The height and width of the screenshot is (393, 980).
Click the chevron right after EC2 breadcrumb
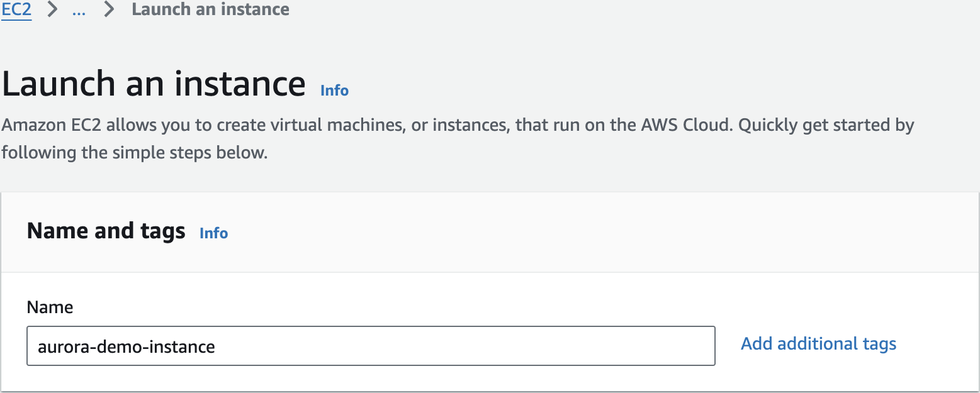click(53, 9)
